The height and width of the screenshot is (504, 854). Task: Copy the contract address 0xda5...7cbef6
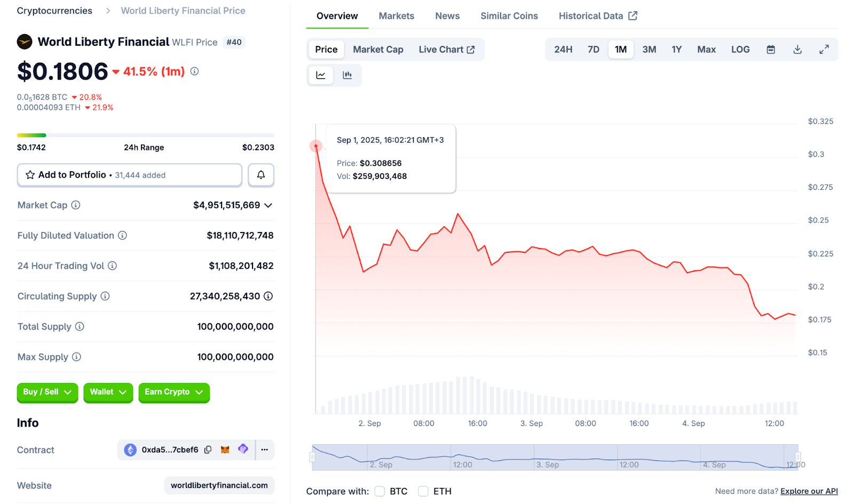[x=208, y=450]
